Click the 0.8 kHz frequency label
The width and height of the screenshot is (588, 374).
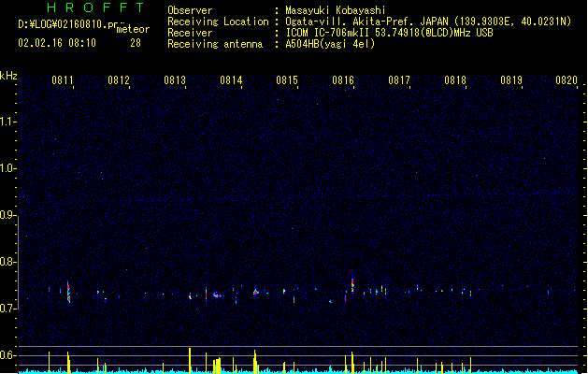[x=7, y=262]
